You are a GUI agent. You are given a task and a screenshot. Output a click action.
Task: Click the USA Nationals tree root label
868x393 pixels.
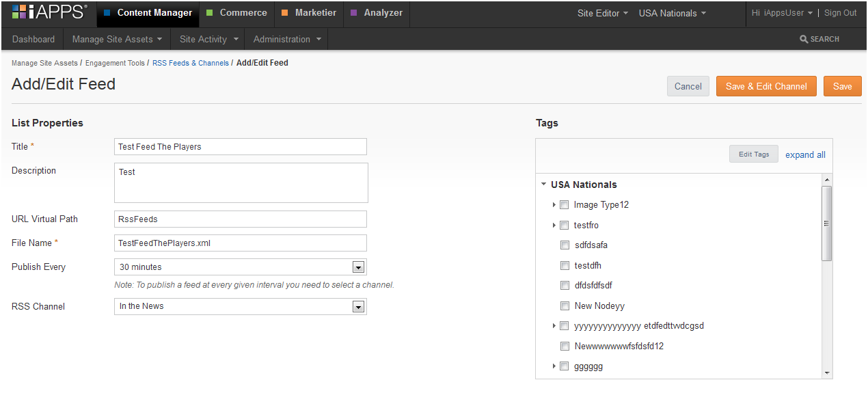point(584,185)
